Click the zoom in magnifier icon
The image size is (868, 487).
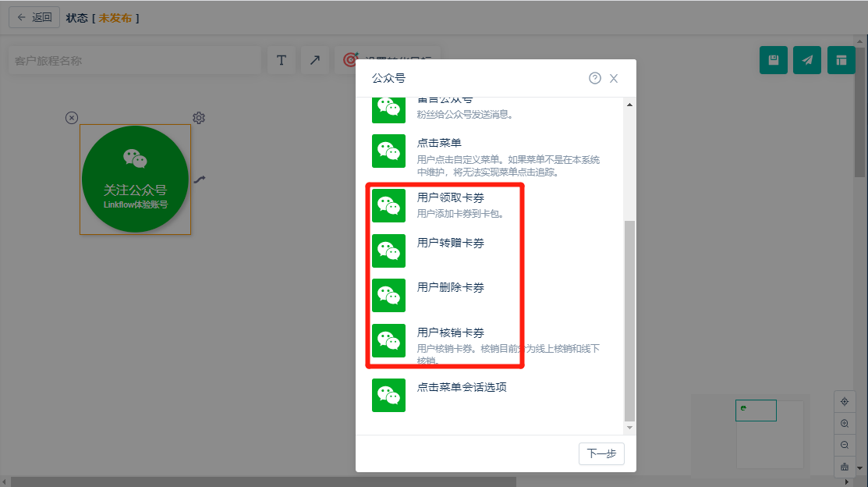(x=844, y=423)
